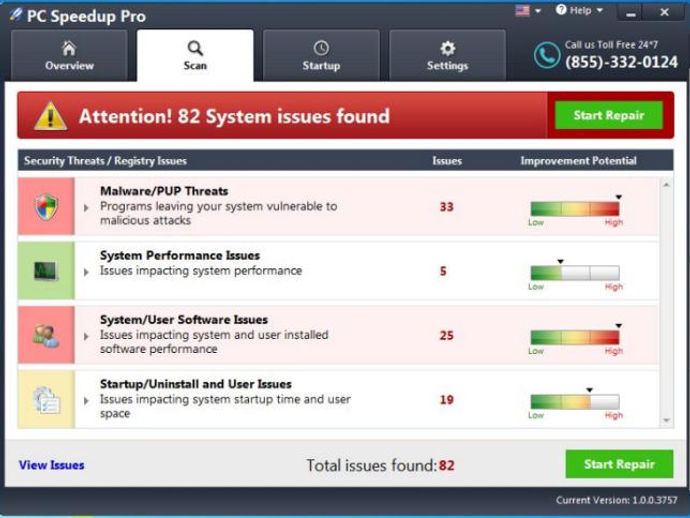Image resolution: width=690 pixels, height=518 pixels.
Task: Click the System Performance Issues title
Action: (x=180, y=255)
